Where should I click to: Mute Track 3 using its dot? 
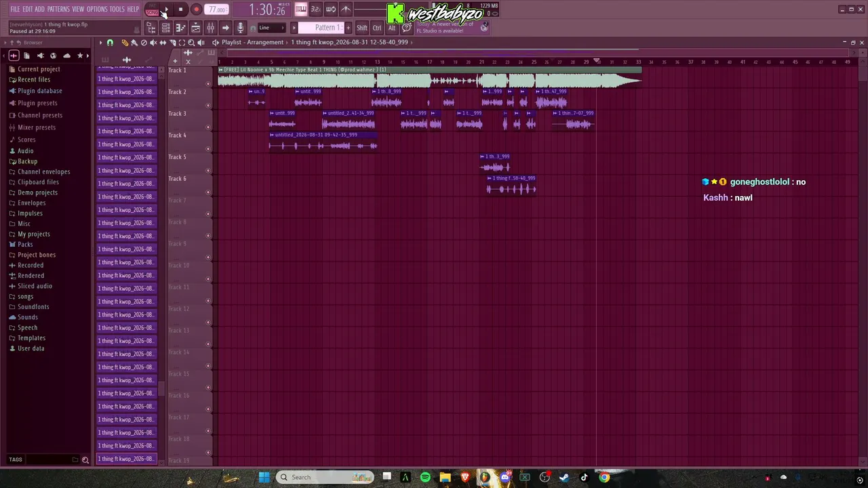208,127
